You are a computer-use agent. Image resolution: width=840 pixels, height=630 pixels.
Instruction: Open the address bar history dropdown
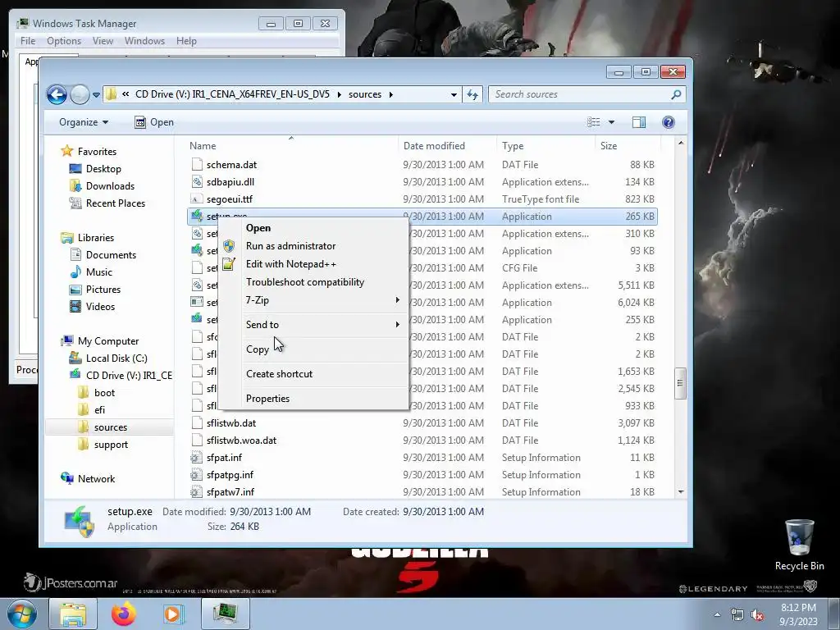tap(454, 94)
